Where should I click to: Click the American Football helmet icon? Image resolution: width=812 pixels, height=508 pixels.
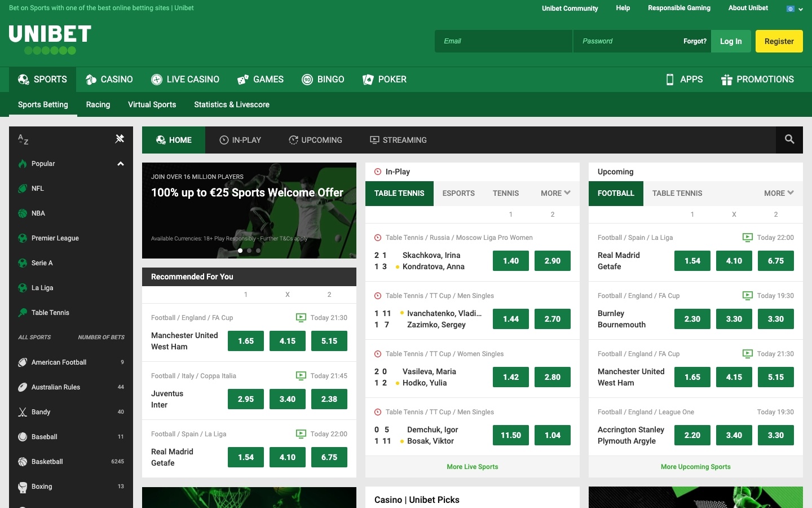point(23,362)
